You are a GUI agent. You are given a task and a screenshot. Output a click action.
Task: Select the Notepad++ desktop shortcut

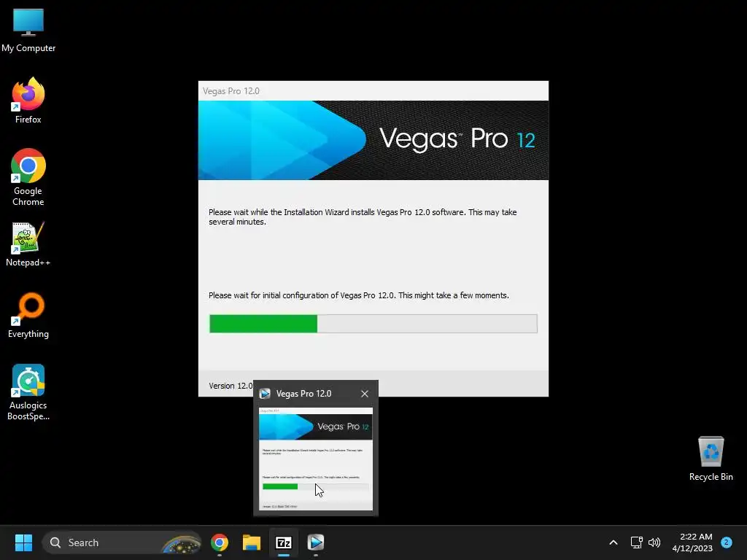(28, 244)
